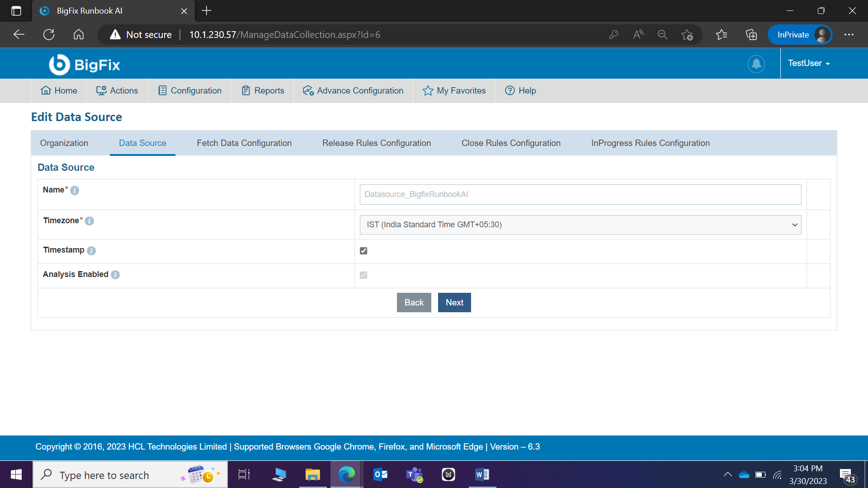
Task: Toggle the Analysis Enabled checkbox
Action: coord(363,275)
